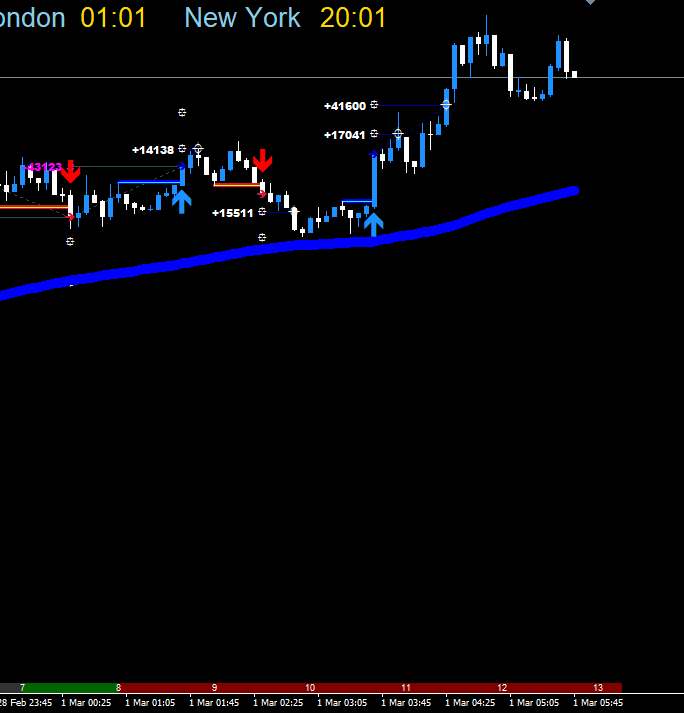Click the 1 Mar 04:25 time axis label

point(470,703)
